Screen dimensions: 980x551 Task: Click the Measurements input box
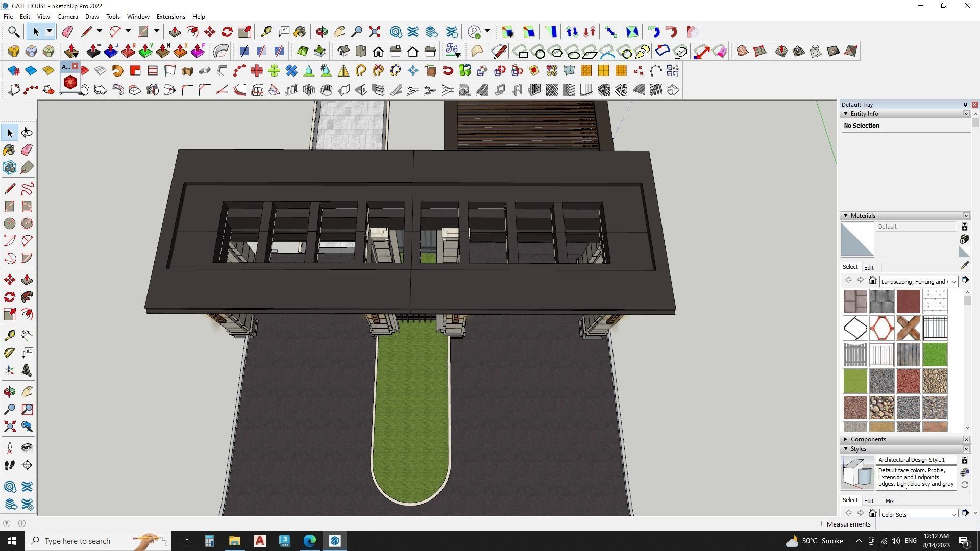[926, 524]
